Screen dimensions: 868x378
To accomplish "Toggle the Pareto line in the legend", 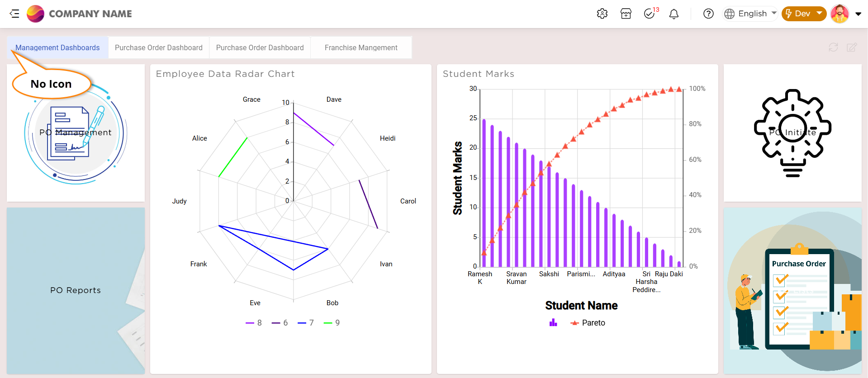I will [x=588, y=323].
